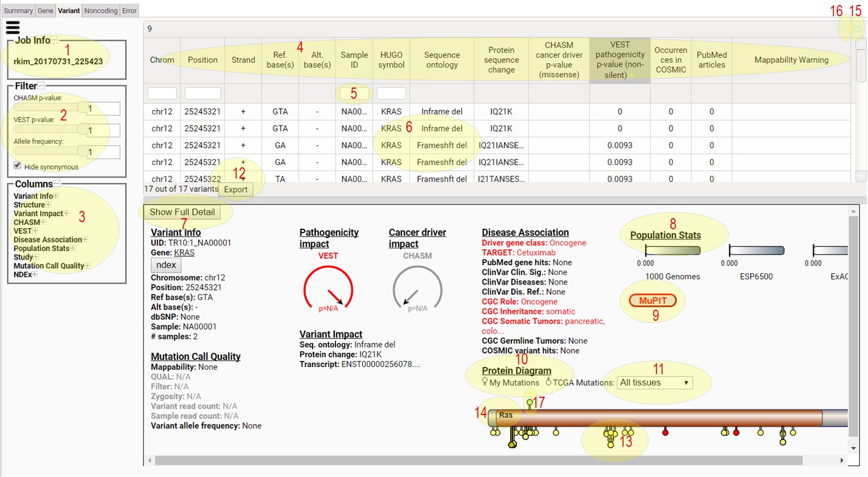868x477 pixels.
Task: Follow the KRAS gene link
Action: pos(184,253)
